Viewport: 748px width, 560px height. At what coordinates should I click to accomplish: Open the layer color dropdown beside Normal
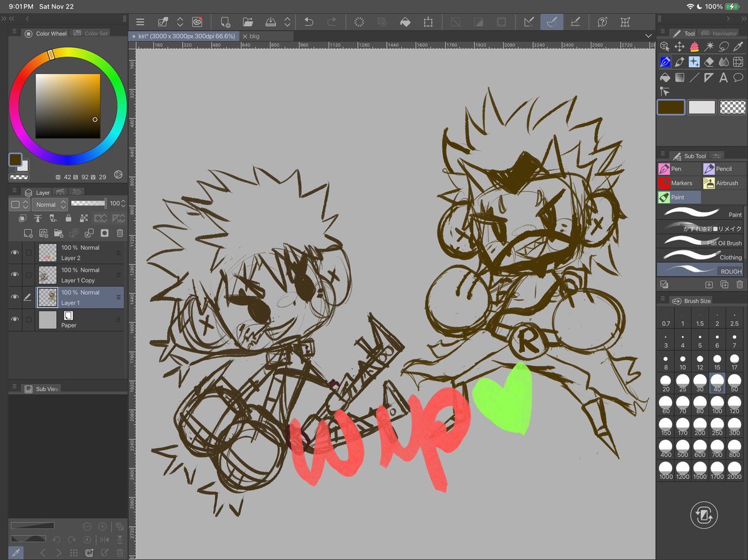20,204
